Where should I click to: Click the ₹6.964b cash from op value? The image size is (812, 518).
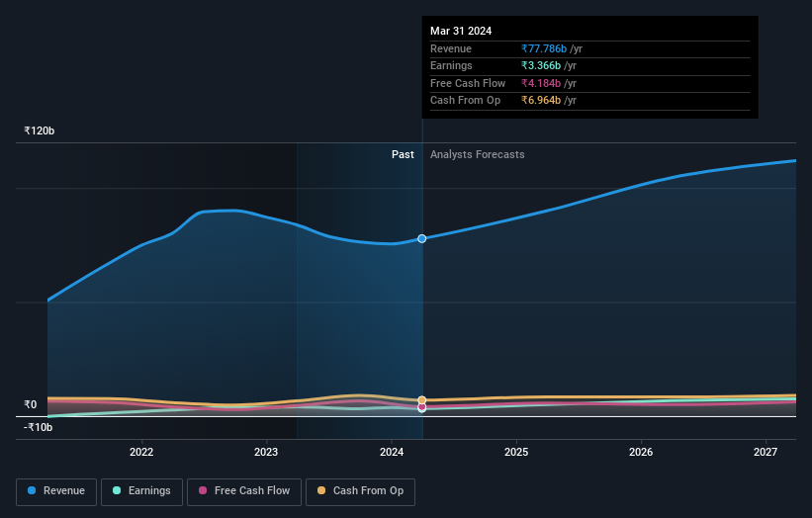tap(541, 101)
